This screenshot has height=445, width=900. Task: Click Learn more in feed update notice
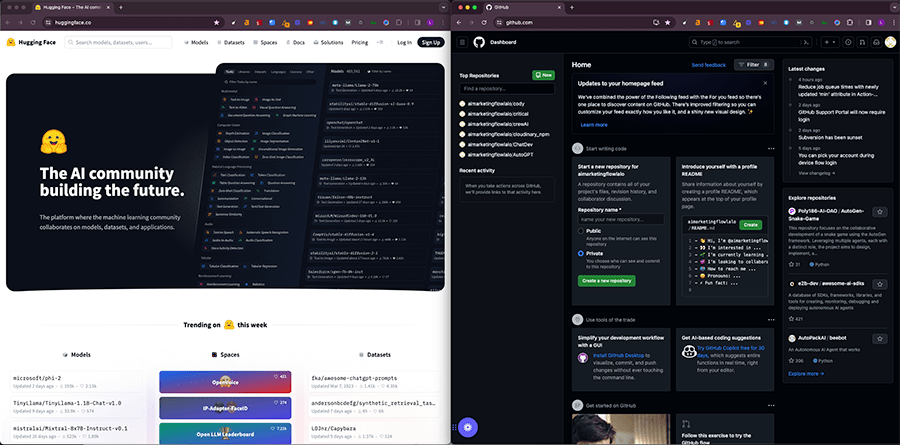(x=593, y=125)
